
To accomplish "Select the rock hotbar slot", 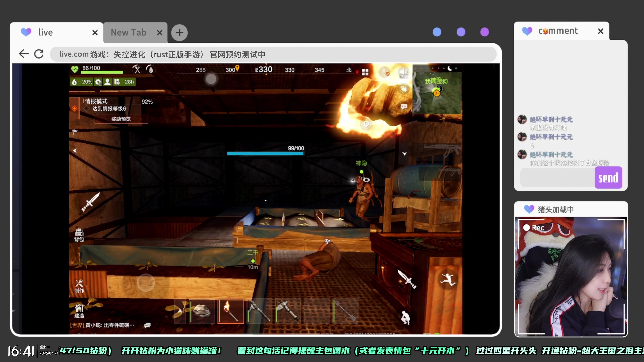I will coord(202,312).
